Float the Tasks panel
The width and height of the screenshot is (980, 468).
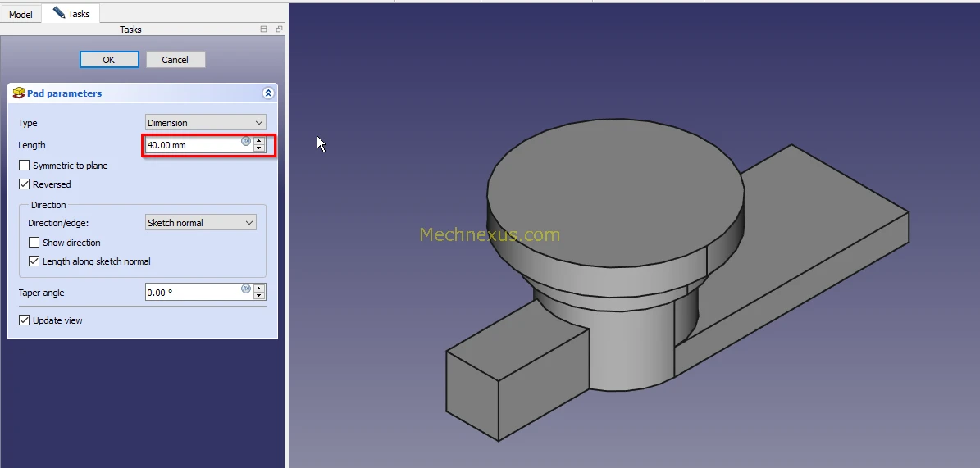[x=279, y=30]
